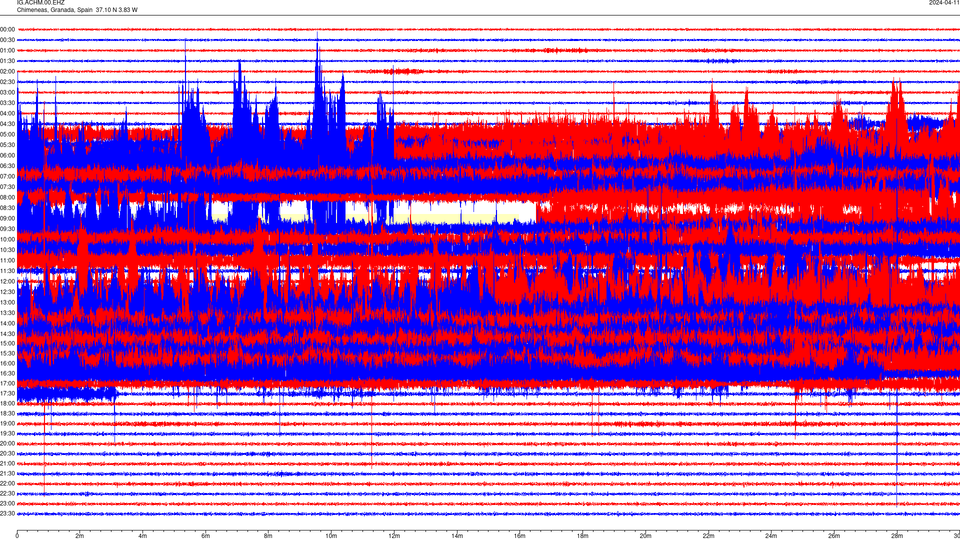Image resolution: width=960 pixels, height=540 pixels.
Task: Select the '22:30' time row label
Action: pyautogui.click(x=7, y=493)
